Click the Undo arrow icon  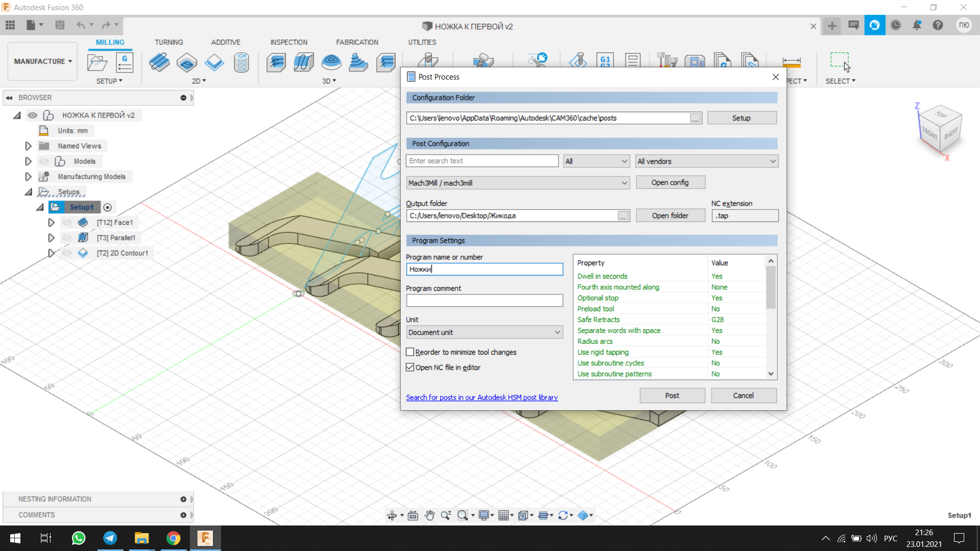coord(81,25)
